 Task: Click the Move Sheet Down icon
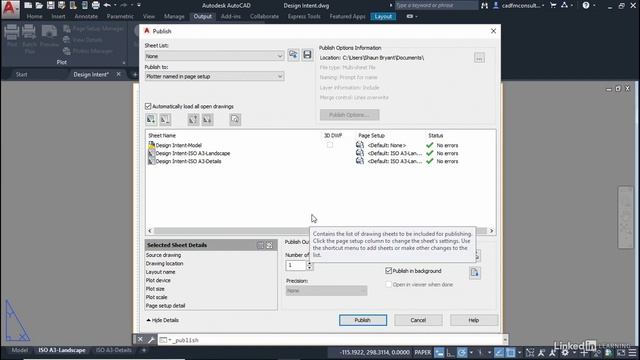click(x=207, y=120)
